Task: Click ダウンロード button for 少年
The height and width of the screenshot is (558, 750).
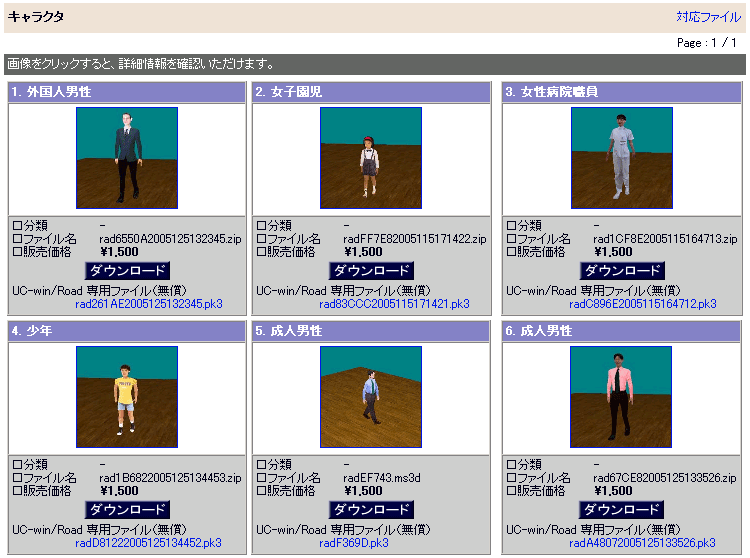Action: click(127, 510)
